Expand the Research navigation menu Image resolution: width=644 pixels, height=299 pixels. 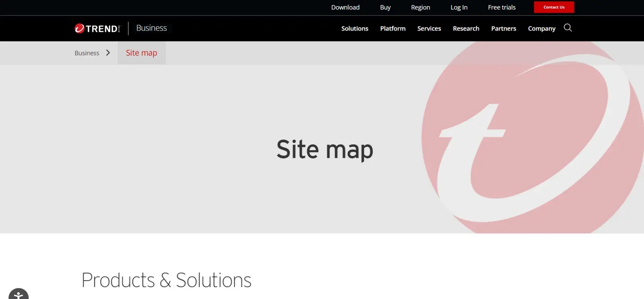tap(466, 29)
